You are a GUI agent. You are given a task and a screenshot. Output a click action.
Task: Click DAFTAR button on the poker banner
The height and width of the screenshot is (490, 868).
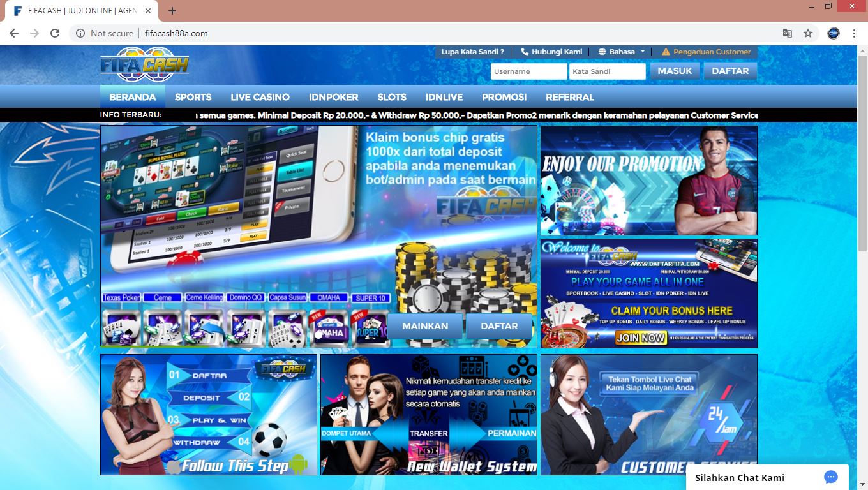(x=499, y=326)
